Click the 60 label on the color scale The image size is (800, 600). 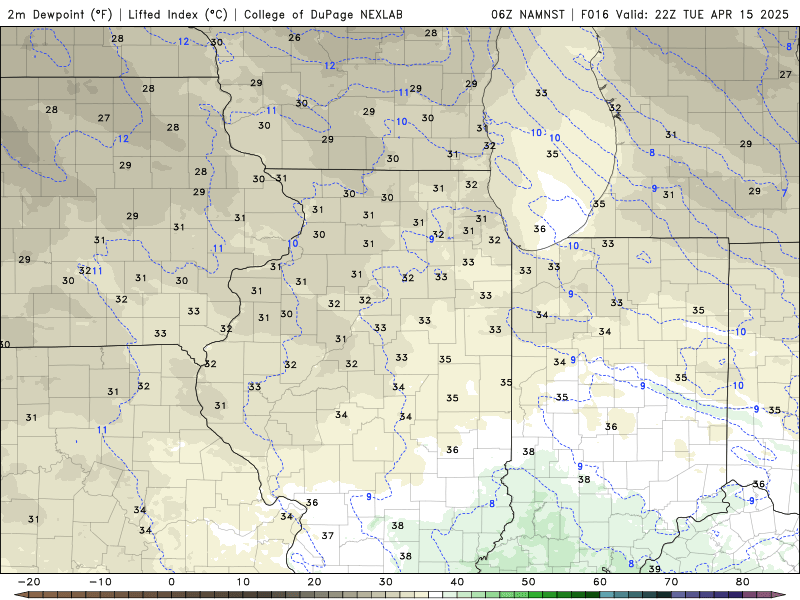[x=600, y=582]
